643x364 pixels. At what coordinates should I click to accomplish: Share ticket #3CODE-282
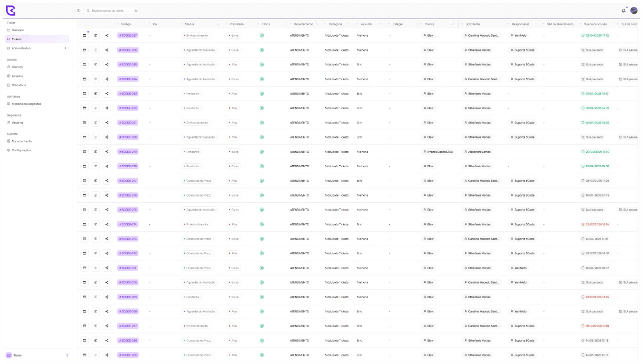point(107,108)
